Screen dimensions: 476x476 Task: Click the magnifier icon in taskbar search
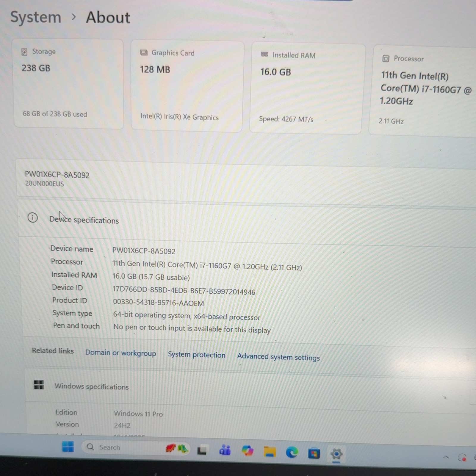[x=90, y=447]
